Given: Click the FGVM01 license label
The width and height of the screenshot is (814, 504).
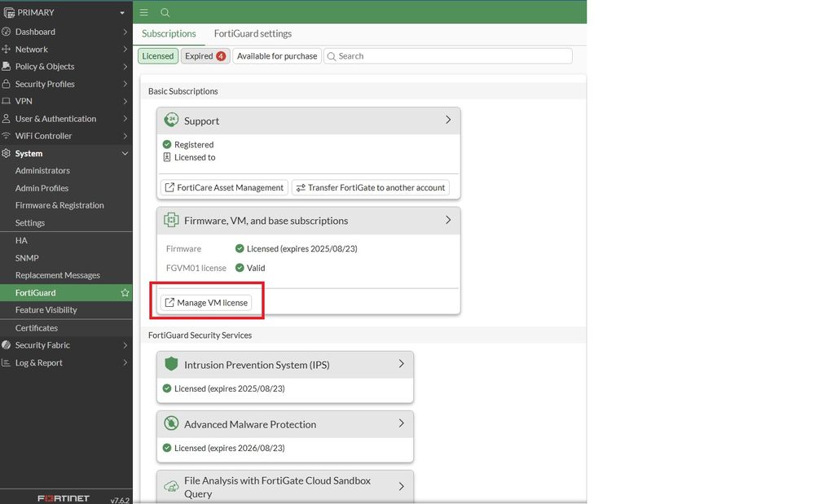Looking at the screenshot, I should 196,268.
